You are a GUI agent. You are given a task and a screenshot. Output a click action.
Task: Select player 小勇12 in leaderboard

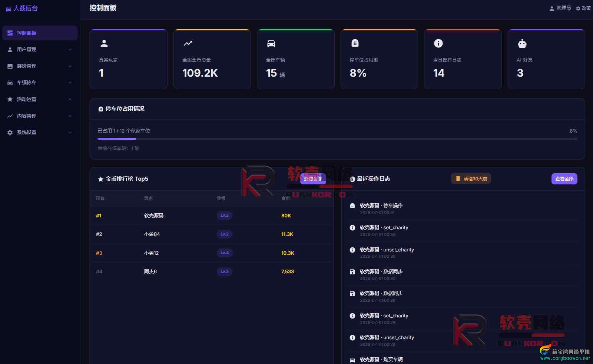151,253
